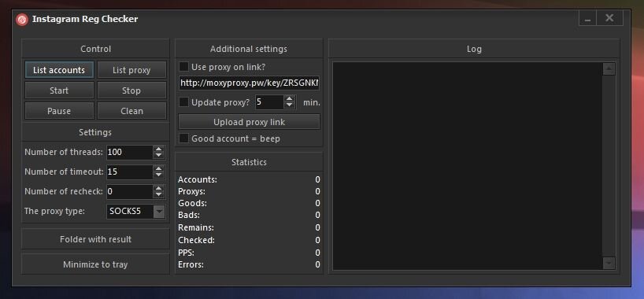
Task: Click the Errors: statistics label
Action: (191, 264)
